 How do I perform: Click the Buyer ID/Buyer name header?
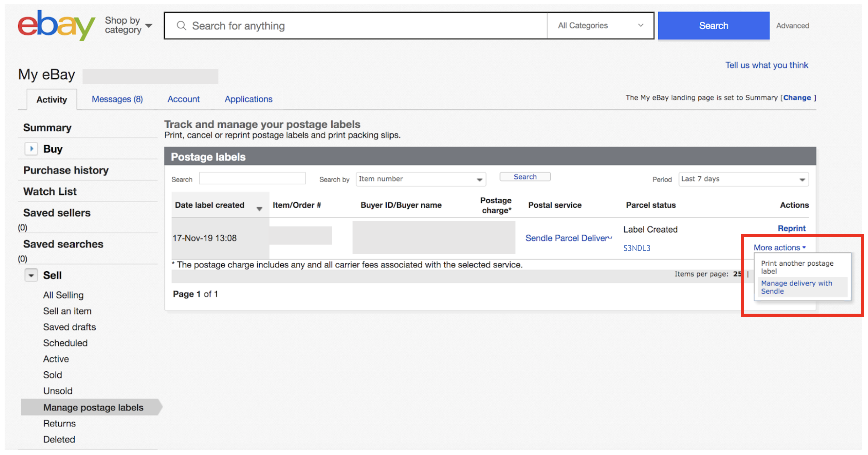coord(401,205)
